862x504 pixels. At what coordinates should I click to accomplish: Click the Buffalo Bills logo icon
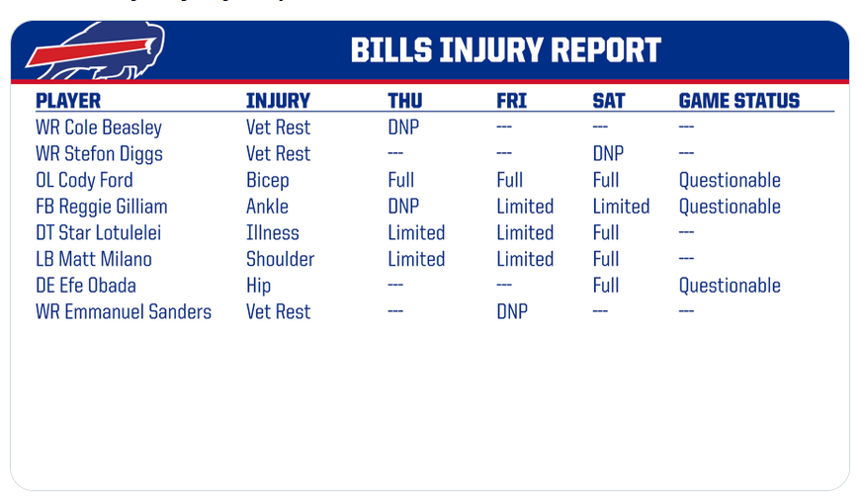point(95,50)
